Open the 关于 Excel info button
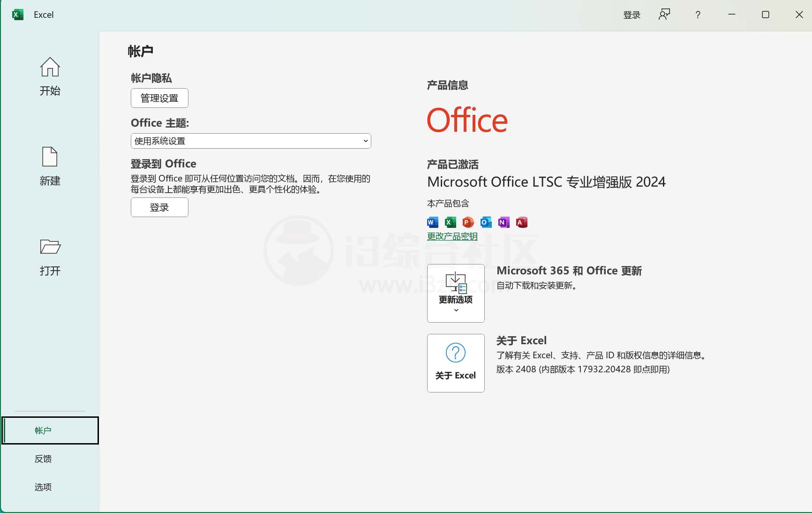Viewport: 812px width, 513px height. tap(456, 363)
